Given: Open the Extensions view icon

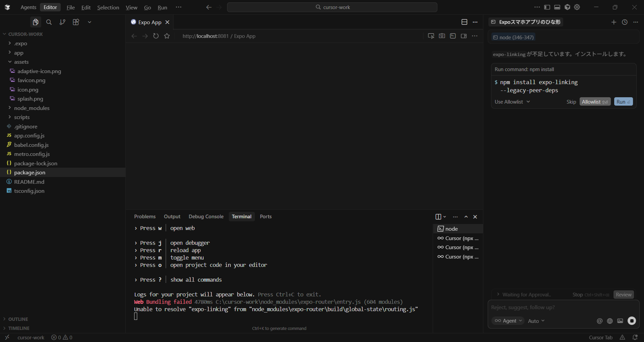Looking at the screenshot, I should point(76,22).
